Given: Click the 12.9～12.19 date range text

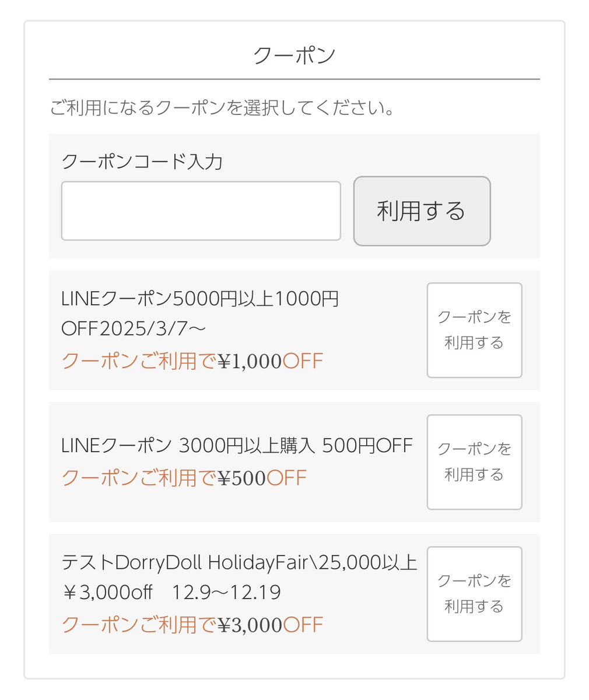Looking at the screenshot, I should pyautogui.click(x=226, y=593).
